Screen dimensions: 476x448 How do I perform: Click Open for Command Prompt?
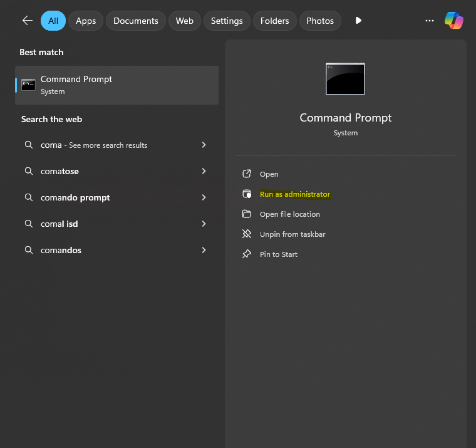(x=269, y=174)
